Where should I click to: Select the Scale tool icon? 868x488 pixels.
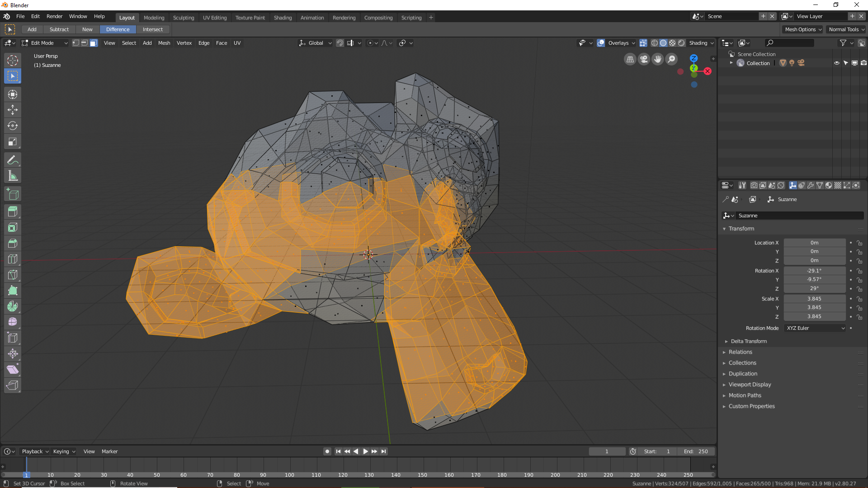click(13, 142)
